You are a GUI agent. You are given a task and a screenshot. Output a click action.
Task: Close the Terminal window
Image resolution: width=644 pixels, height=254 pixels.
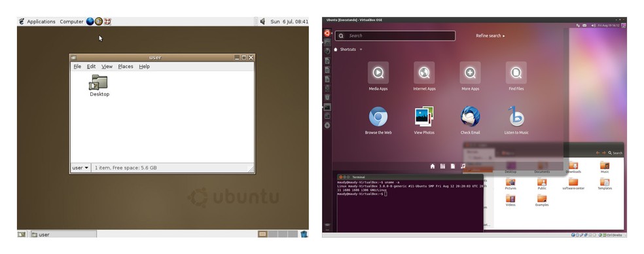[340, 177]
